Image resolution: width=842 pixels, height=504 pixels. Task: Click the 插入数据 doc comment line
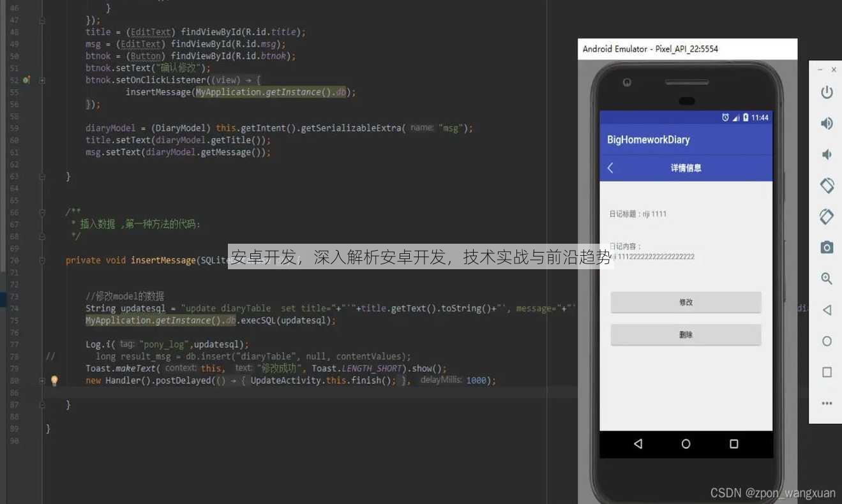[136, 225]
